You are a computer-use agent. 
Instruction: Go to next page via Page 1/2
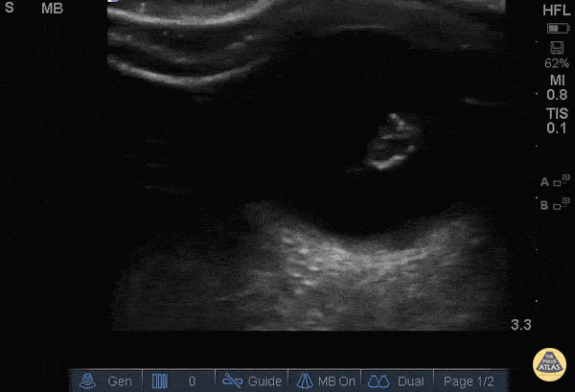coord(470,380)
